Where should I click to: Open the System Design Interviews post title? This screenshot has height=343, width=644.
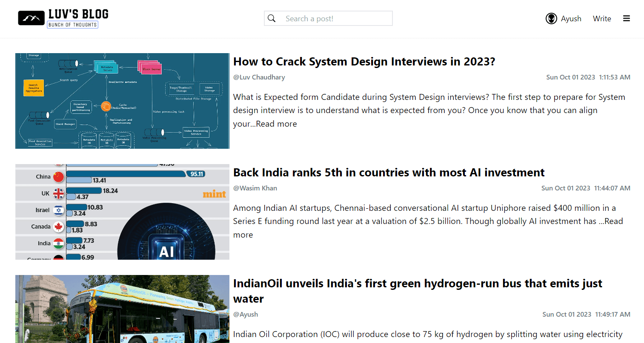[x=364, y=62]
